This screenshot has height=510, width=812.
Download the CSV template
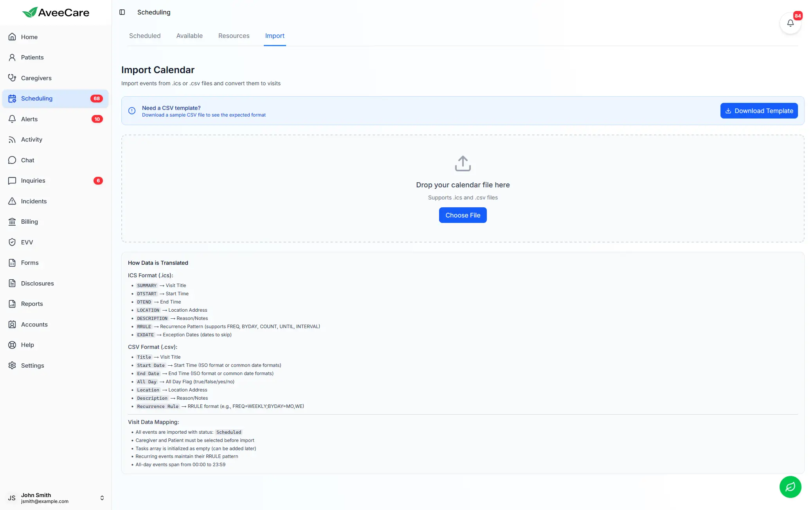(x=759, y=111)
